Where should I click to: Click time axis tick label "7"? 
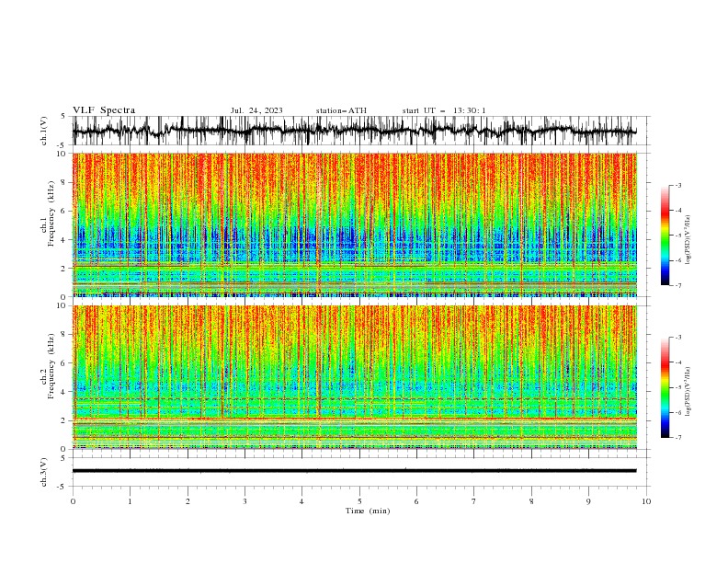[x=474, y=501]
